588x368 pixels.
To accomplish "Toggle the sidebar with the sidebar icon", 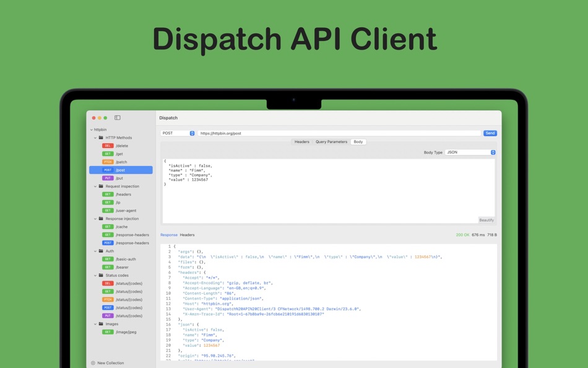I will pos(118,118).
